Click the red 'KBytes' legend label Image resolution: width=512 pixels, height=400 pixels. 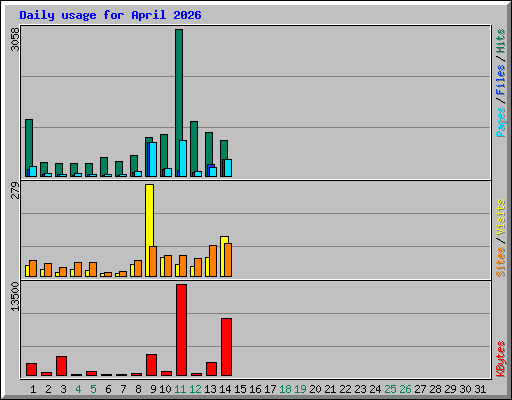(500, 359)
